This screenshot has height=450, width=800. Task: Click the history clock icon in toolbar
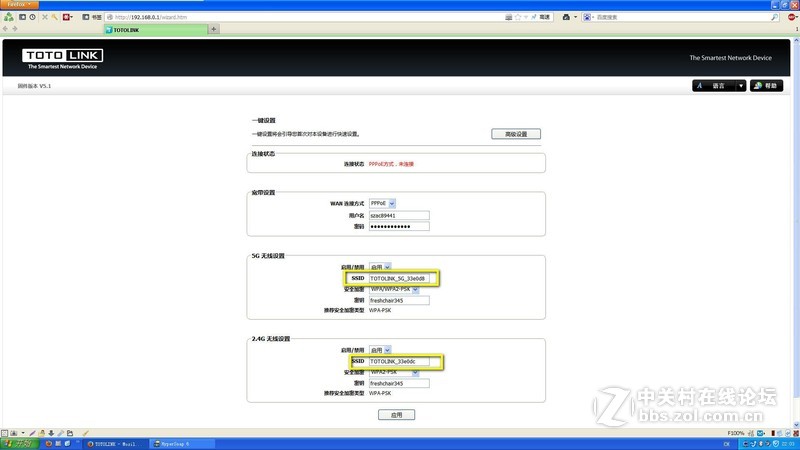[32, 17]
